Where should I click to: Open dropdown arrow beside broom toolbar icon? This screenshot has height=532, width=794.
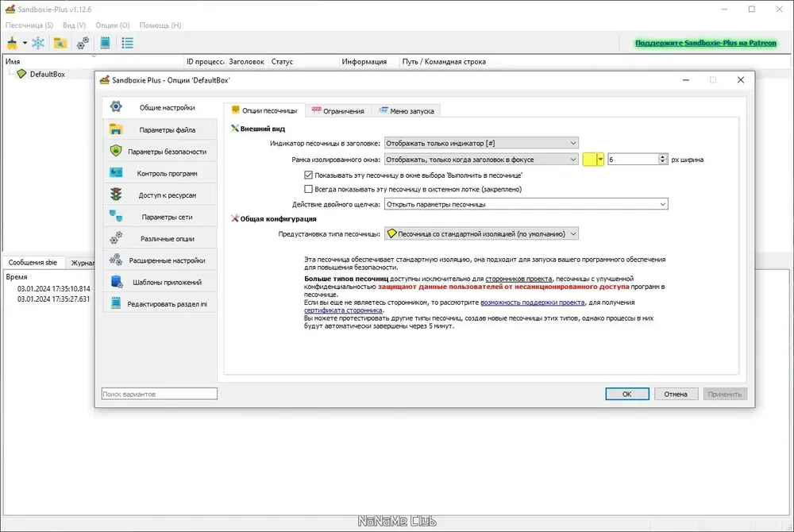coord(25,43)
